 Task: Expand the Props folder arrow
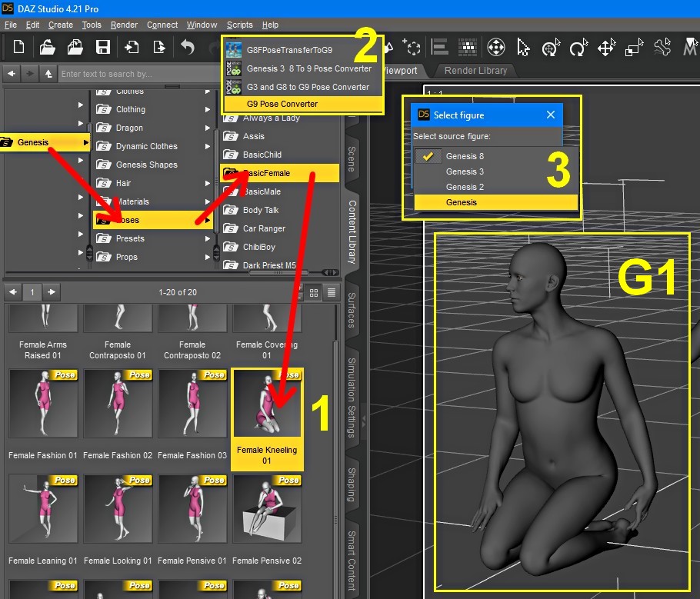(207, 257)
